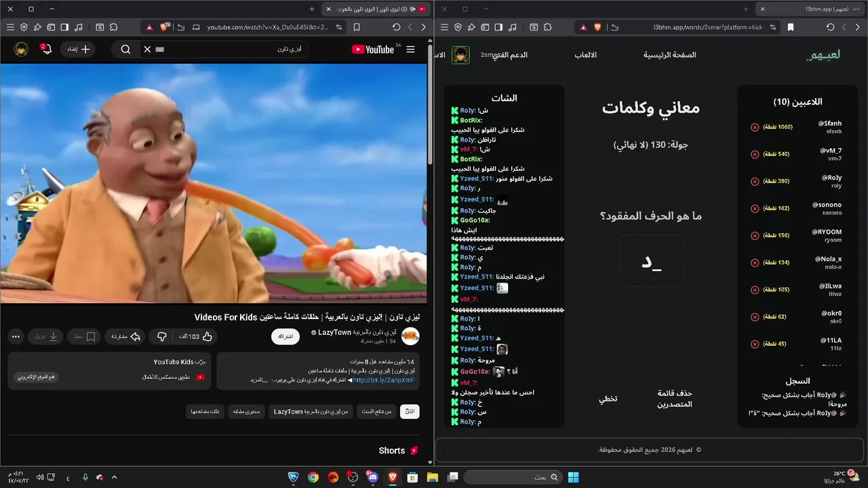Image resolution: width=868 pixels, height=488 pixels.
Task: Remove player sonono with X icon
Action: tap(755, 209)
